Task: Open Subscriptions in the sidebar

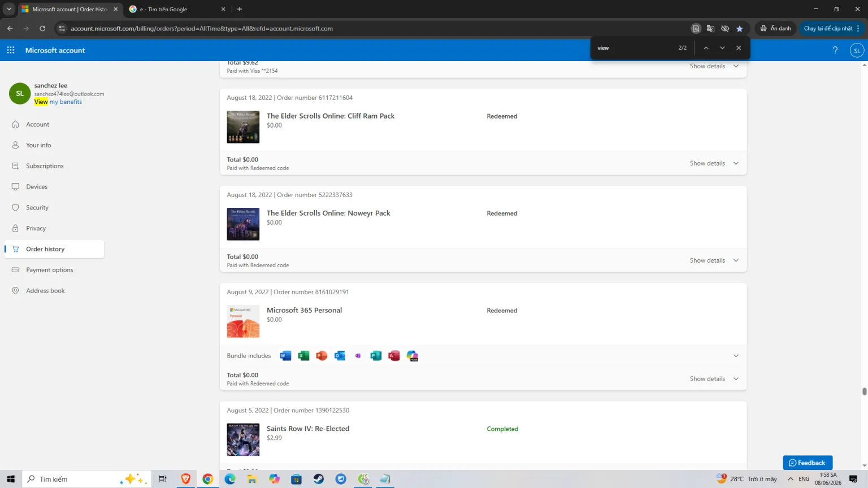Action: (x=45, y=166)
